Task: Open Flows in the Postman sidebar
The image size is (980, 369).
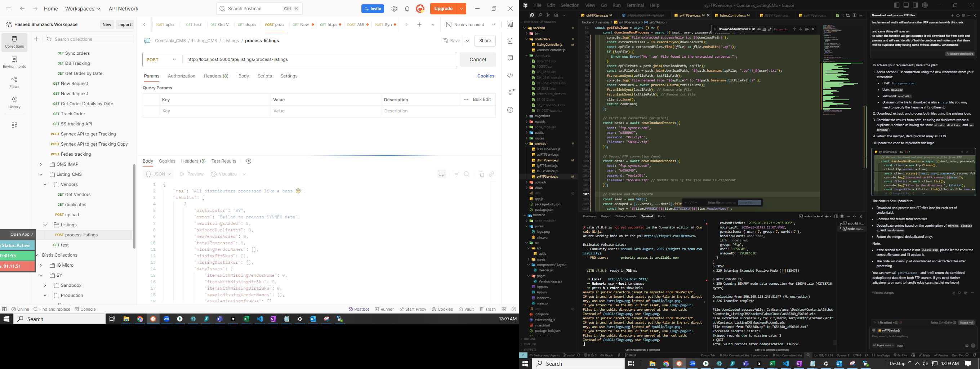Action: coord(14,83)
